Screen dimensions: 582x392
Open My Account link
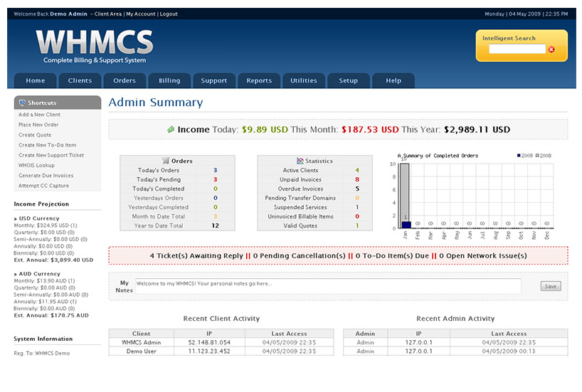(141, 14)
